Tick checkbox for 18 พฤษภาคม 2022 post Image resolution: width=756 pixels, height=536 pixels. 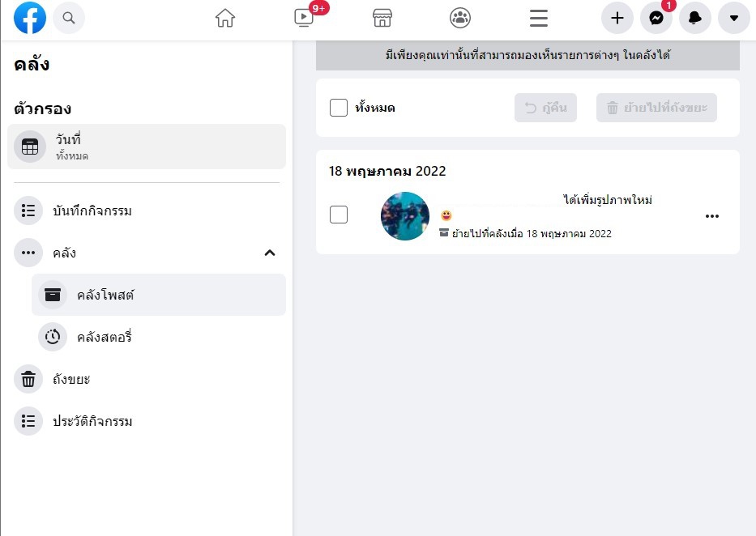click(339, 215)
